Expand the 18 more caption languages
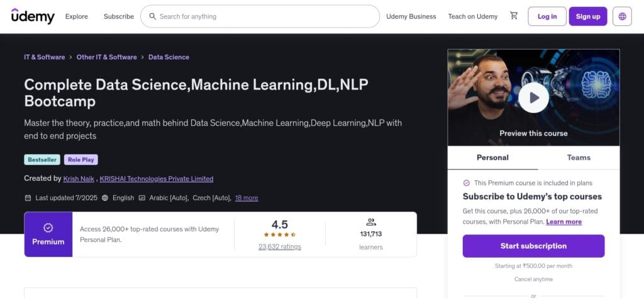Image resolution: width=644 pixels, height=303 pixels. pyautogui.click(x=247, y=198)
